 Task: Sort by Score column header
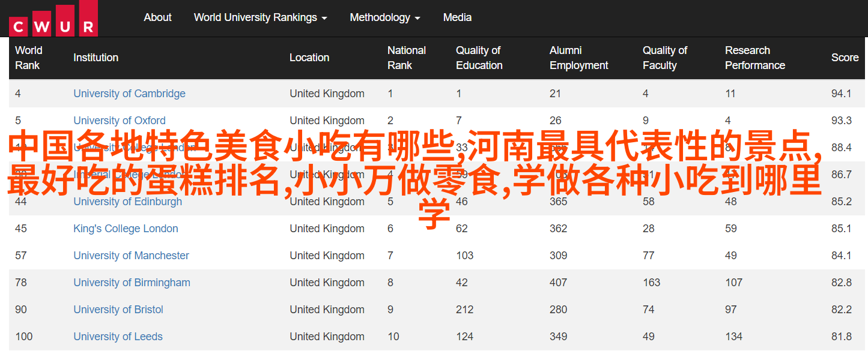845,58
